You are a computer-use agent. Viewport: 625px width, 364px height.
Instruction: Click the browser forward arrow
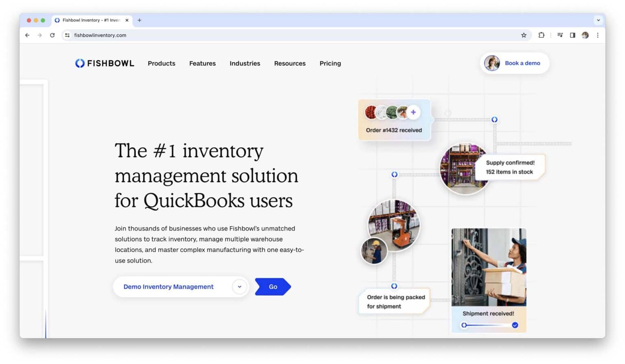pyautogui.click(x=39, y=35)
